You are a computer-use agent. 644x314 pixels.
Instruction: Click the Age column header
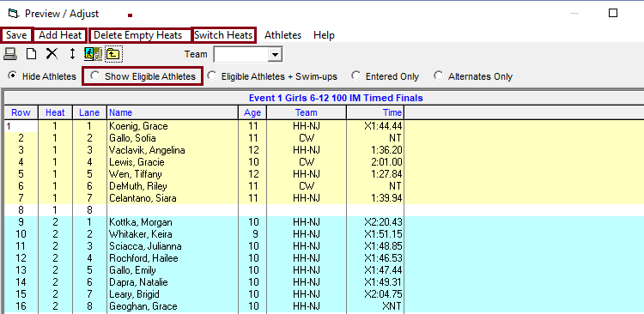(252, 112)
